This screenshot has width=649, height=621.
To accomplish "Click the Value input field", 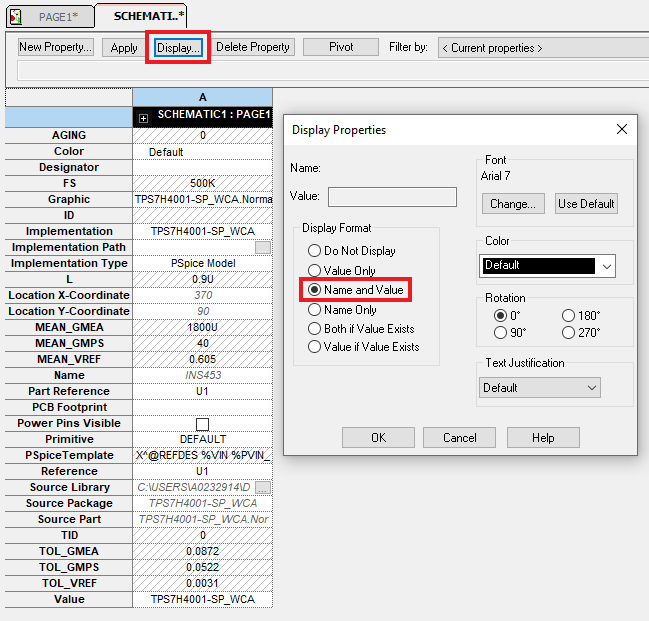I will 392,196.
